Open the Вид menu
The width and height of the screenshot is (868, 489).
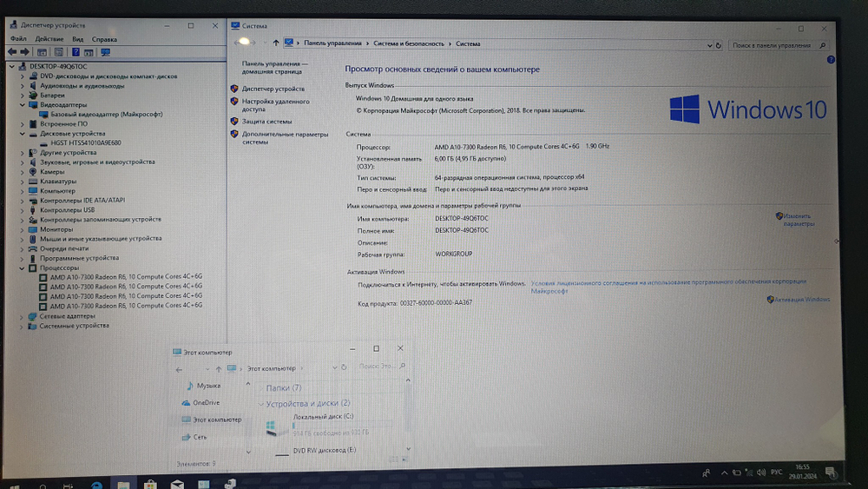pos(77,39)
